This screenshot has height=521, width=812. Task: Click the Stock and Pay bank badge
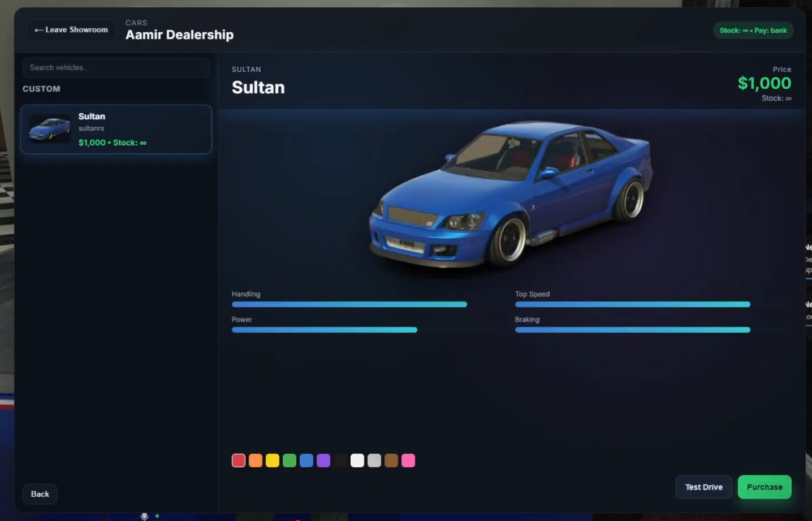point(753,31)
